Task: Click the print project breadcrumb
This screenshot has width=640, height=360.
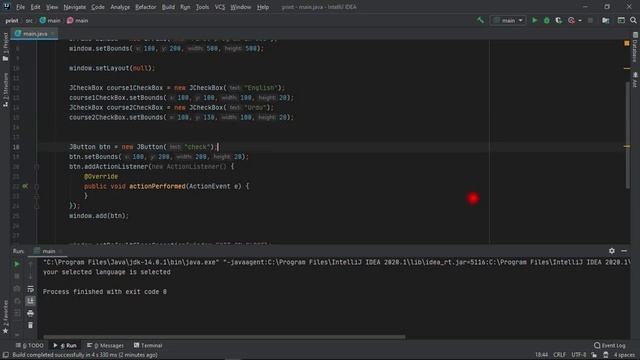Action: click(x=12, y=20)
